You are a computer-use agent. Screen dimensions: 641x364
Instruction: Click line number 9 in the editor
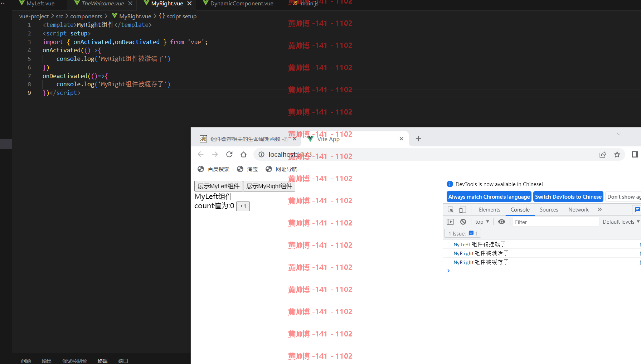[x=29, y=93]
